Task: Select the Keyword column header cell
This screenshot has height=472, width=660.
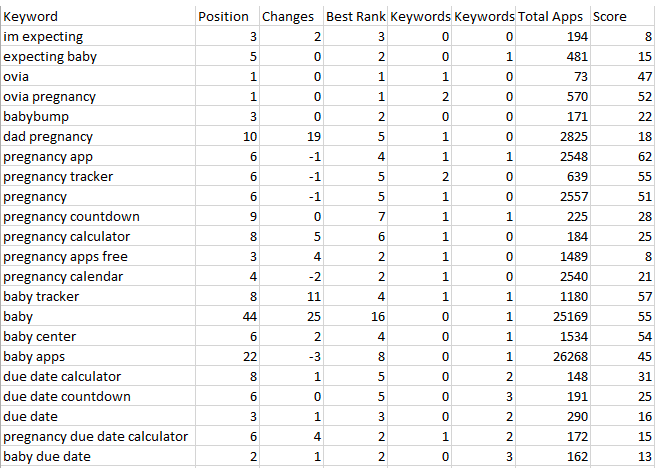Action: tap(98, 16)
